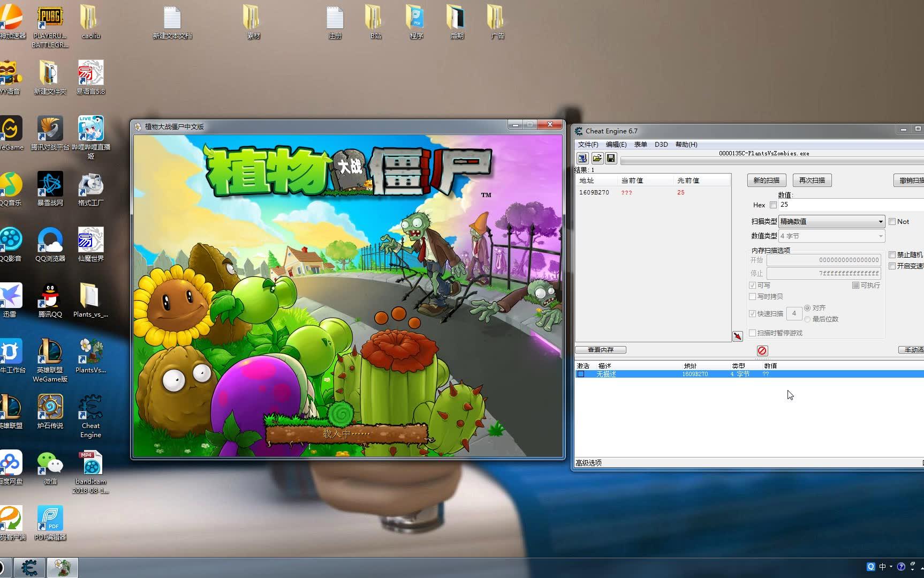The width and height of the screenshot is (924, 578).
Task: Toggle the 可写 checkbox
Action: coord(752,285)
